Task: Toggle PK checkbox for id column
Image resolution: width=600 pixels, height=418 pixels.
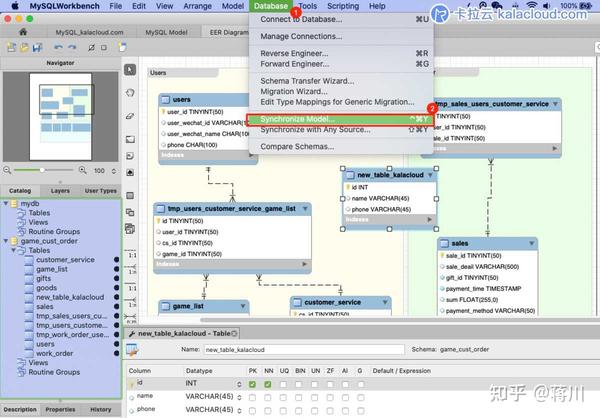Action: [x=252, y=384]
